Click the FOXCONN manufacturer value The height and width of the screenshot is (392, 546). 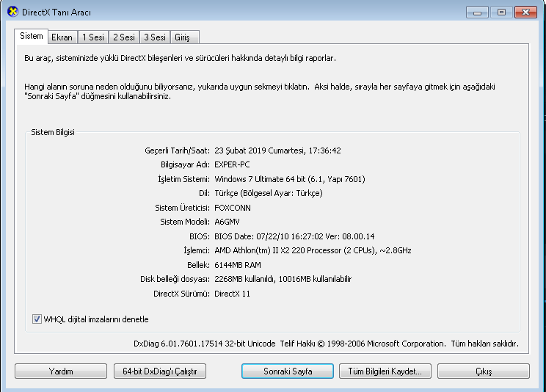232,208
